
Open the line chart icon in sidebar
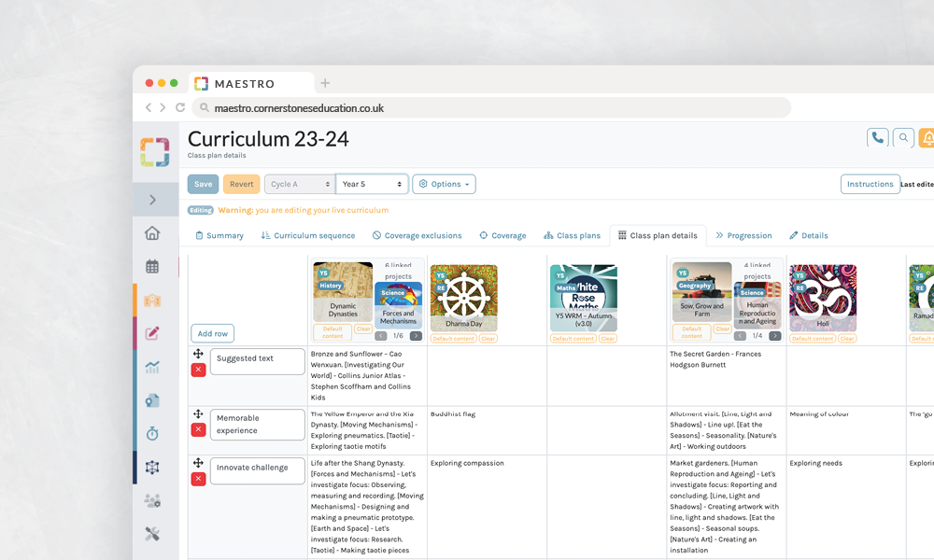(x=152, y=367)
